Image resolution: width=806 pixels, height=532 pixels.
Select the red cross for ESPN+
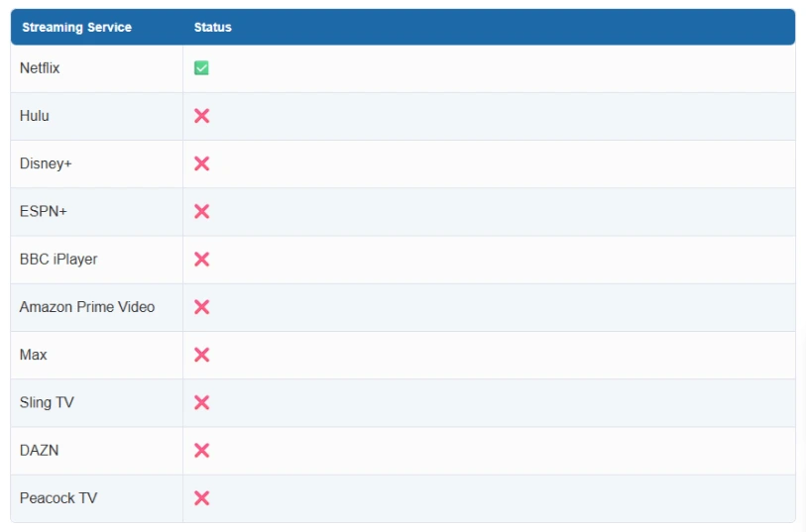tap(201, 211)
